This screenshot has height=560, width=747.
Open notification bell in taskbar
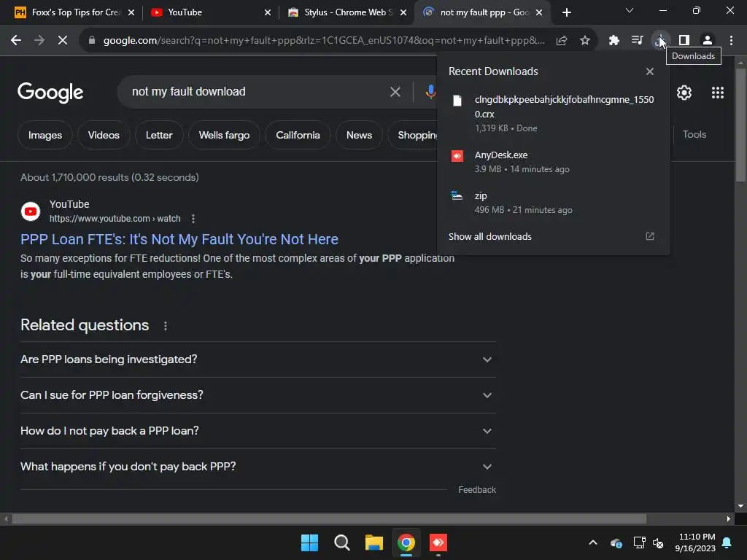pos(727,542)
